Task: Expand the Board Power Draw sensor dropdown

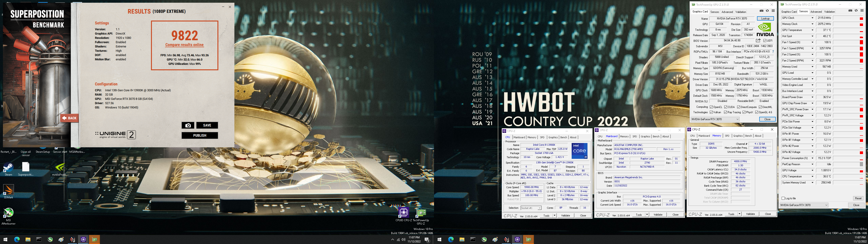Action: coord(812,97)
